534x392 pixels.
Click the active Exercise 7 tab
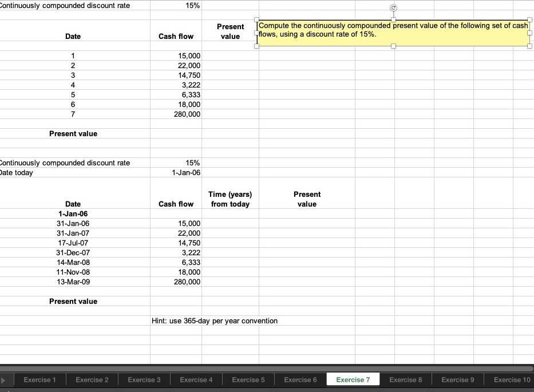[x=353, y=379]
